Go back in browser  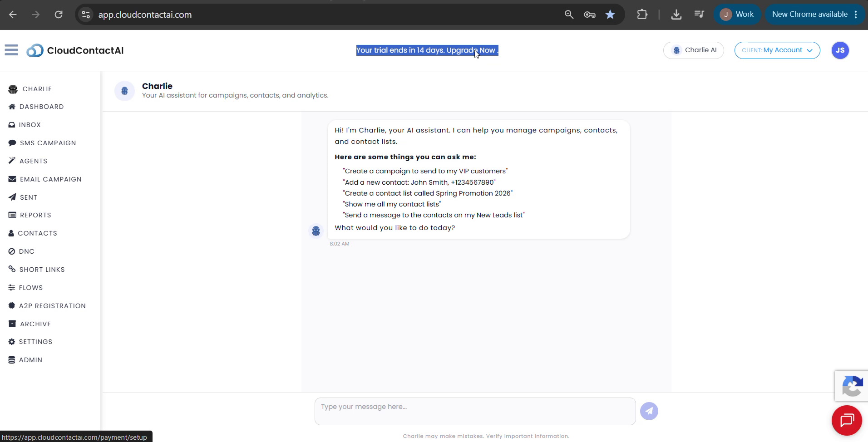(13, 15)
